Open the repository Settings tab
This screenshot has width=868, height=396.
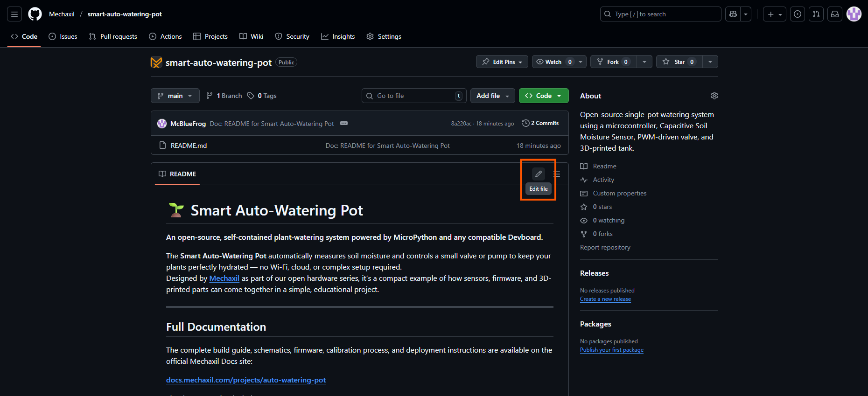click(384, 36)
